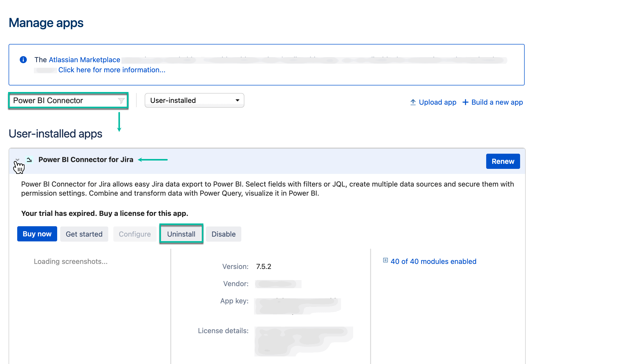The height and width of the screenshot is (364, 641).
Task: Collapse the Power BI Connector for Jira row
Action: coord(17,160)
